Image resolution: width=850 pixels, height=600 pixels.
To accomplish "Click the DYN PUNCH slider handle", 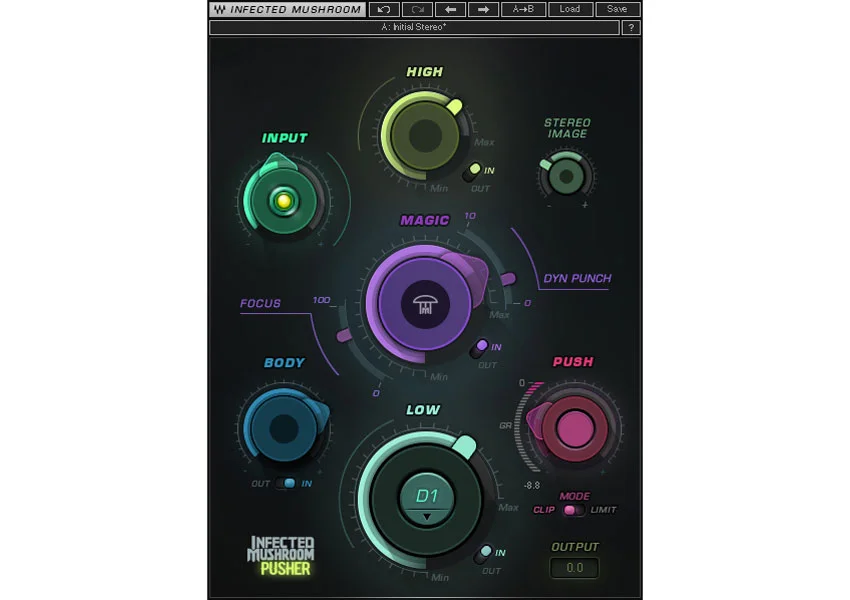I will 508,279.
